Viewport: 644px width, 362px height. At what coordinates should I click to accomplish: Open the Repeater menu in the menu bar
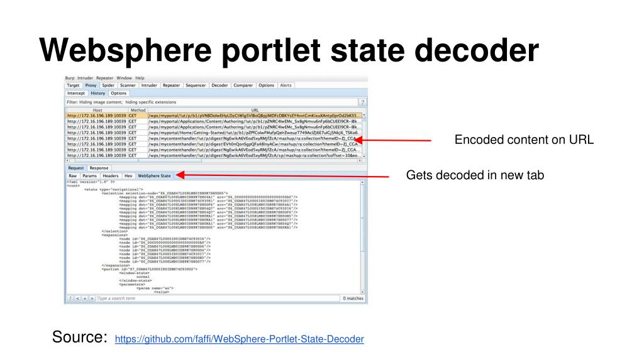pos(105,78)
